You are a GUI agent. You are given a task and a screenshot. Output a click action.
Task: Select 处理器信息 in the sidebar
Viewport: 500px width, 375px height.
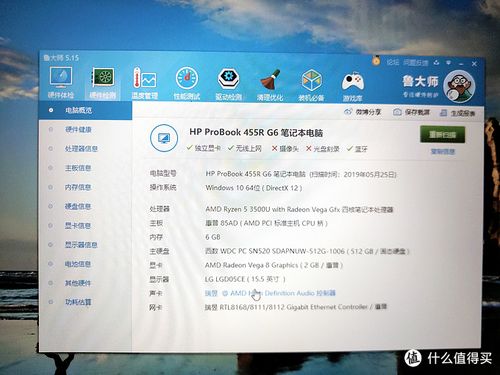coord(81,149)
